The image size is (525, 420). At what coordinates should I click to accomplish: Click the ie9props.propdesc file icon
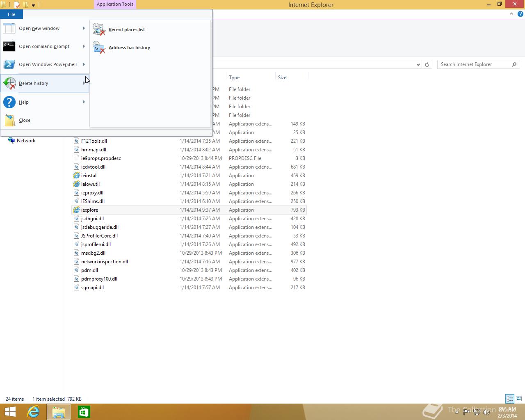click(x=76, y=158)
